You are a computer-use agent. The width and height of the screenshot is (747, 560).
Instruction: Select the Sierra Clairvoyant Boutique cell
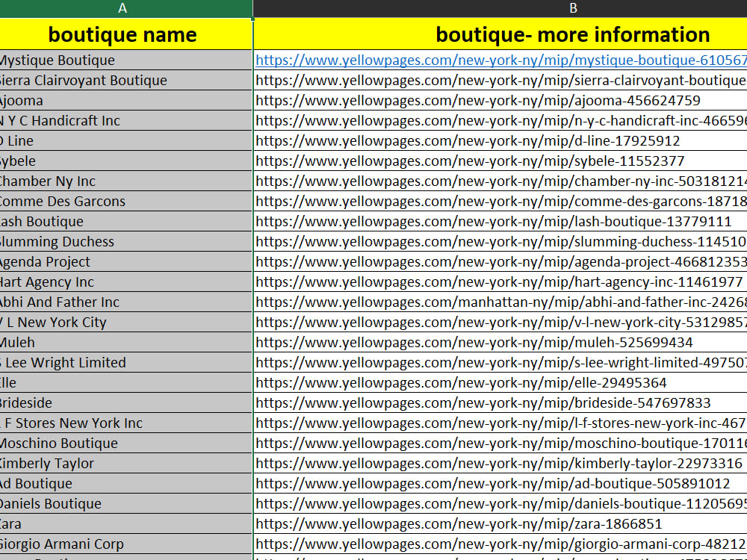[x=125, y=80]
